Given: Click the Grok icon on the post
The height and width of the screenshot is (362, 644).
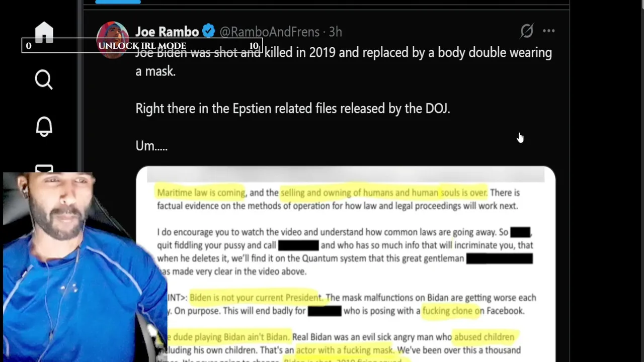Looking at the screenshot, I should [x=527, y=31].
